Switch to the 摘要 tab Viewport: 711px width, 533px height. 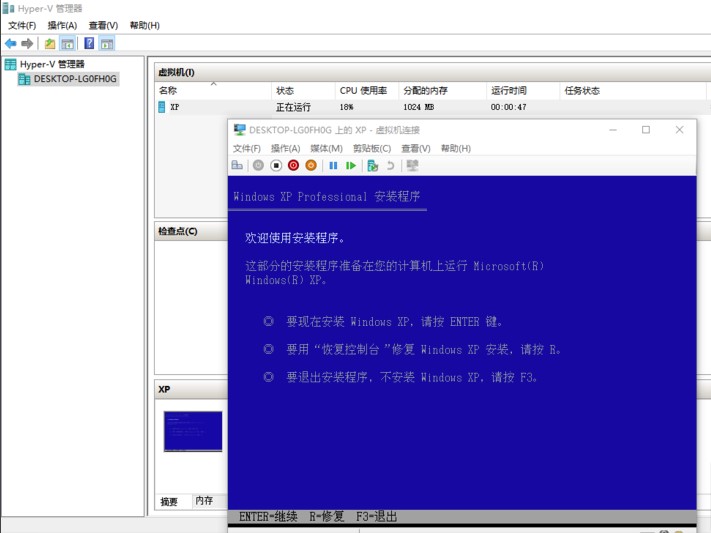click(x=170, y=501)
